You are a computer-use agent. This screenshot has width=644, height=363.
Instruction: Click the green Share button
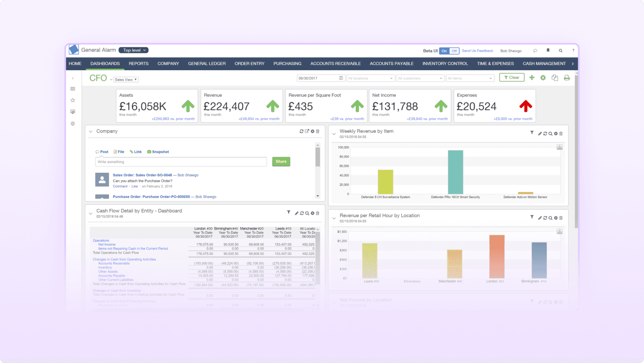[281, 161]
